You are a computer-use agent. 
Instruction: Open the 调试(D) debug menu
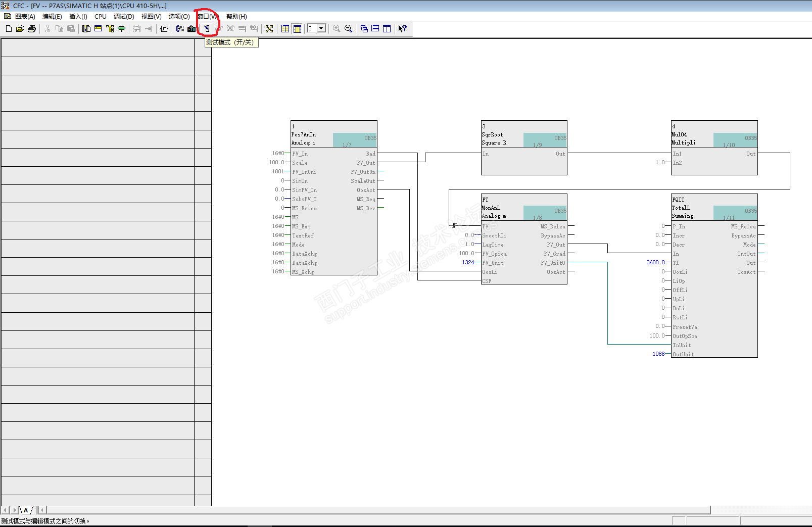pos(124,17)
